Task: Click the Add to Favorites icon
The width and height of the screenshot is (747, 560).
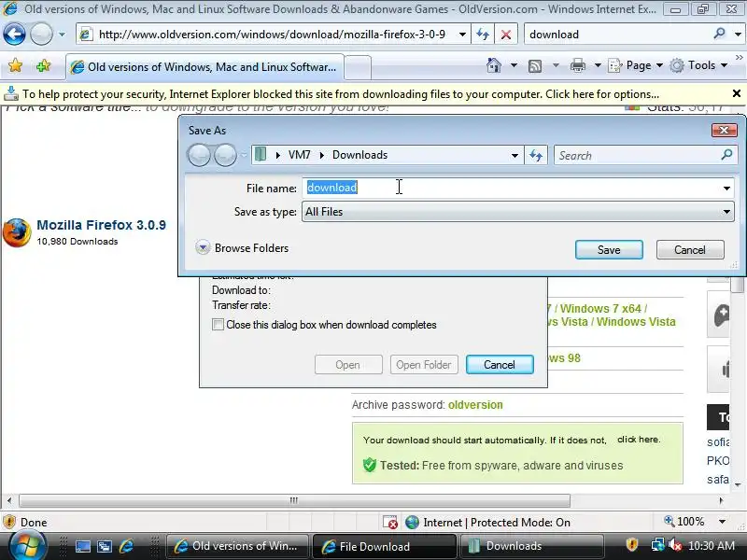Action: click(43, 65)
